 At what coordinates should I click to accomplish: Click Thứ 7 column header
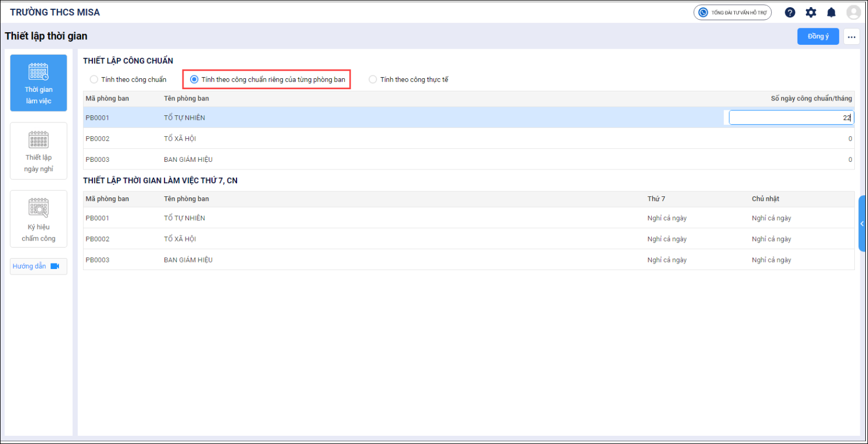(657, 199)
